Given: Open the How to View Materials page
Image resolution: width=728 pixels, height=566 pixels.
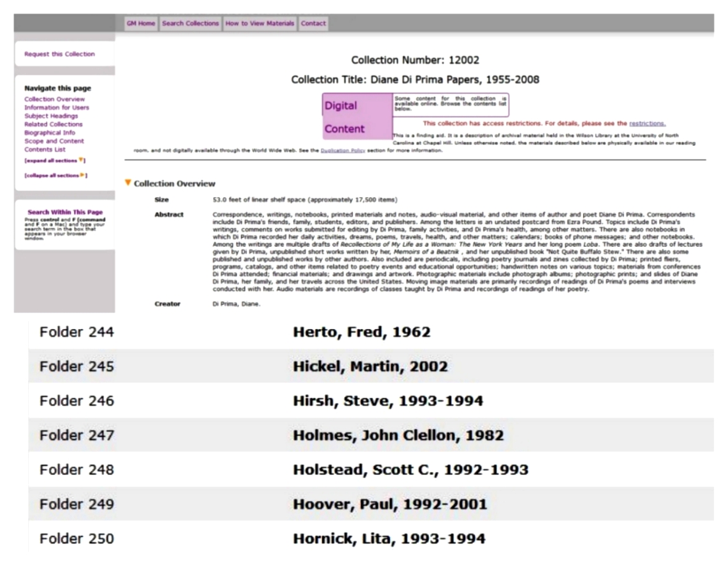Looking at the screenshot, I should 260,23.
